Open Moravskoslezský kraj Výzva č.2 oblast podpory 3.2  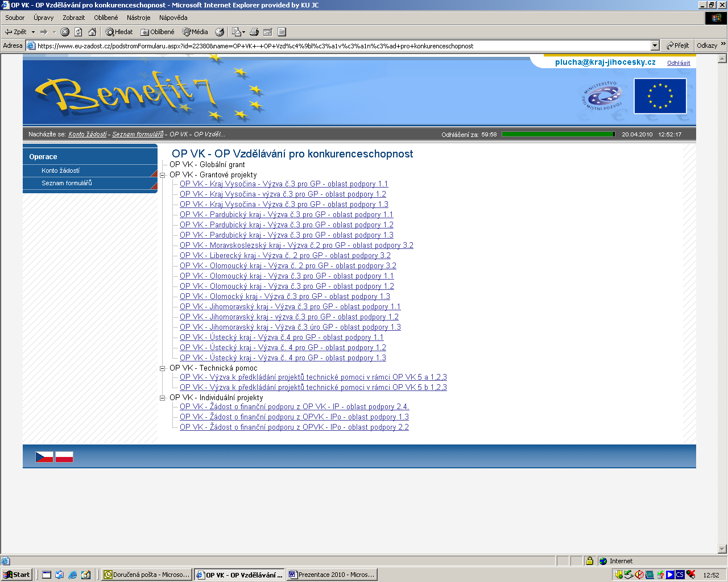click(296, 246)
